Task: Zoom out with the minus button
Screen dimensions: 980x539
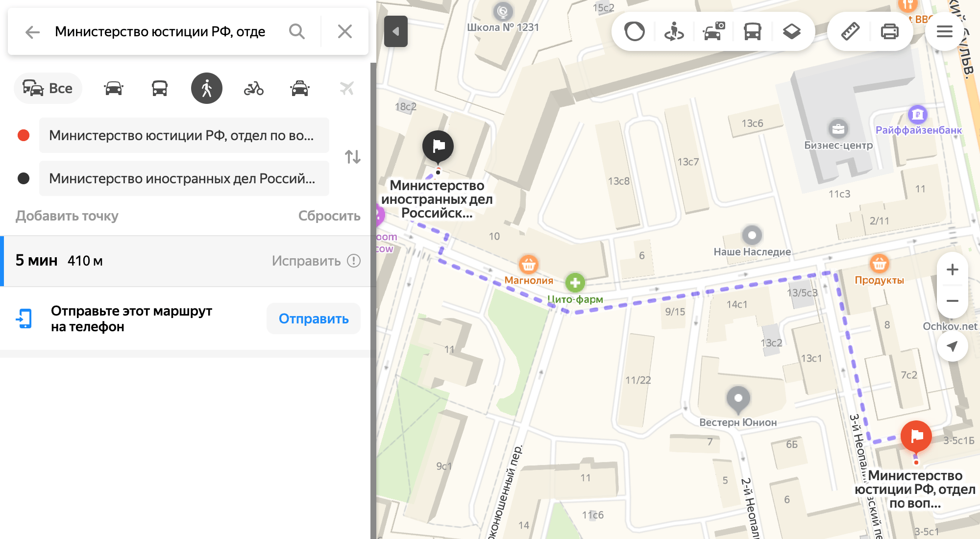Action: (x=952, y=301)
